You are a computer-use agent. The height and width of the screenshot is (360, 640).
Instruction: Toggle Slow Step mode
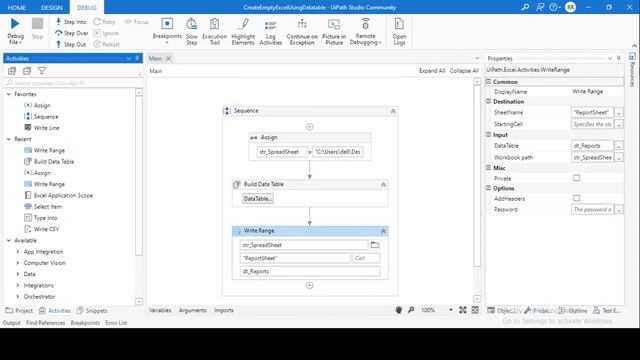(x=191, y=31)
